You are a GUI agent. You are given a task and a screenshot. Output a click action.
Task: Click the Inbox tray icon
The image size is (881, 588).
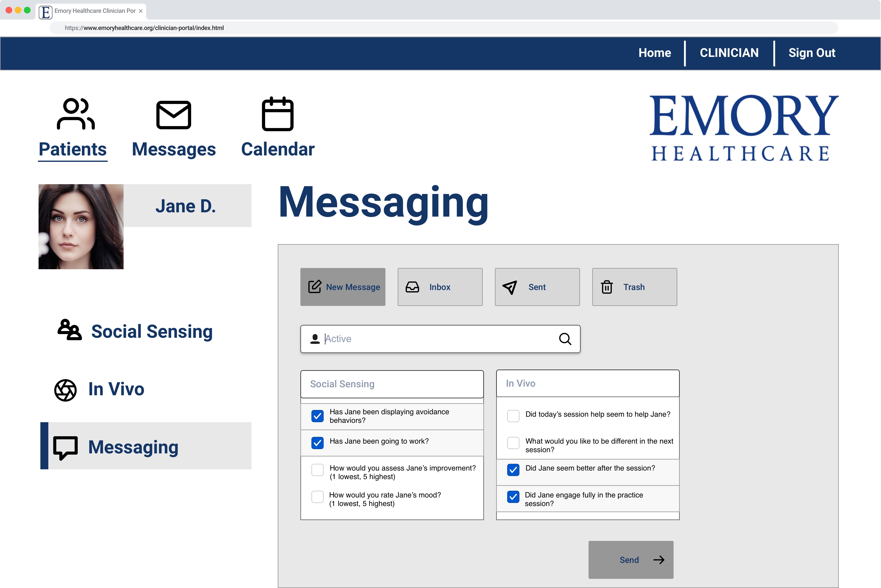[x=412, y=287]
